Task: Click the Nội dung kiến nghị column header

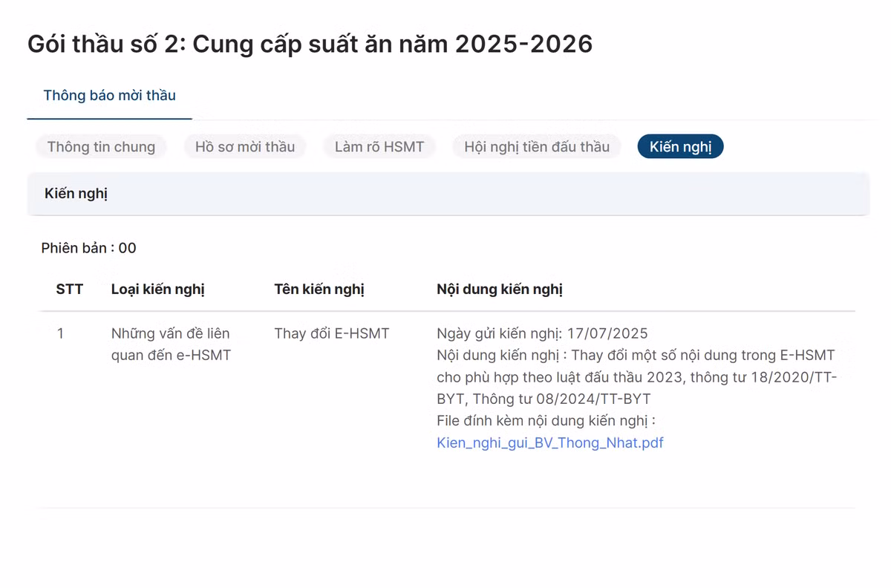Action: click(x=500, y=290)
